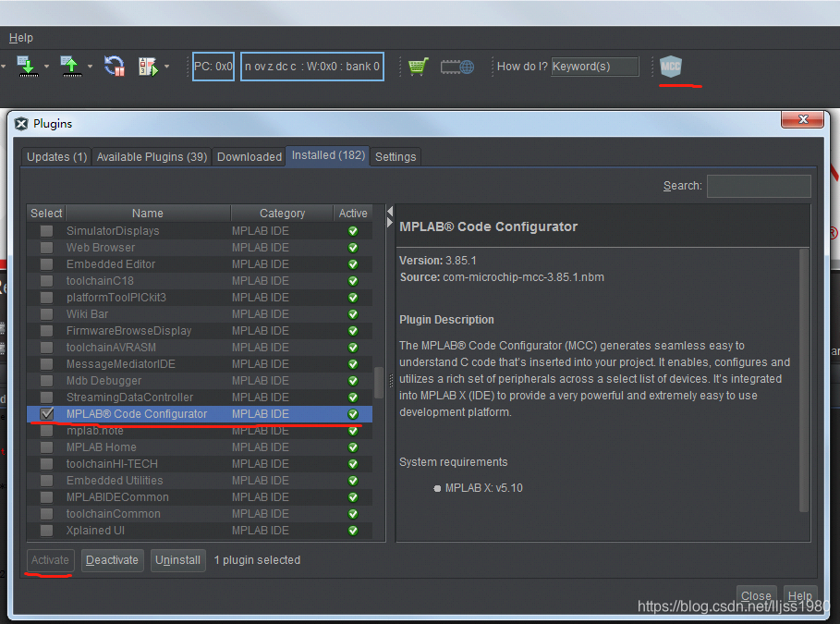Click the Read Device Memory upload icon

pos(71,67)
